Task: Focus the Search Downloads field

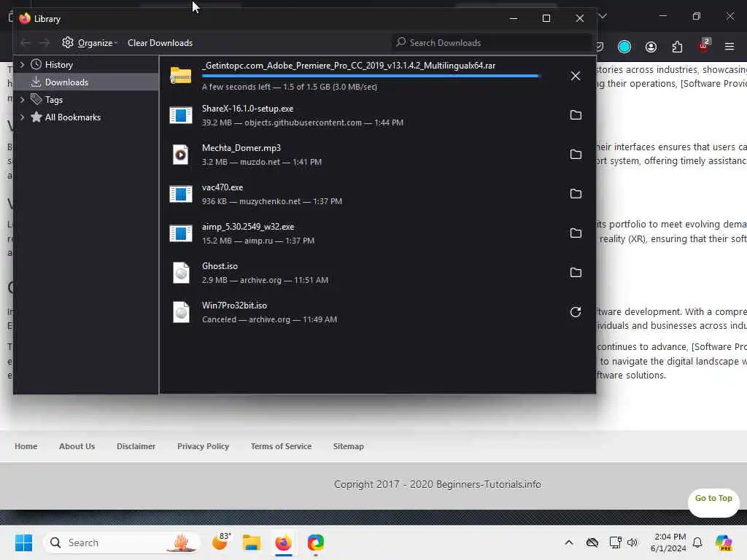Action: (x=492, y=43)
